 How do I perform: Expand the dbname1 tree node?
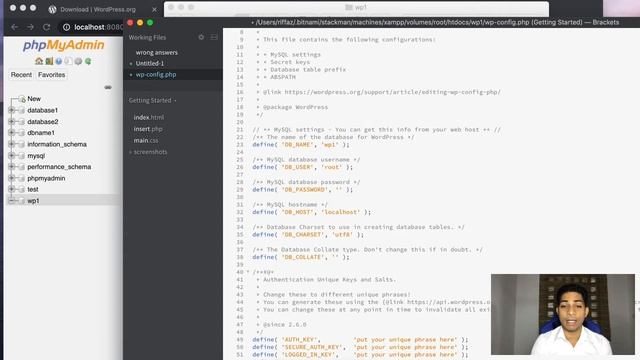pyautogui.click(x=11, y=133)
